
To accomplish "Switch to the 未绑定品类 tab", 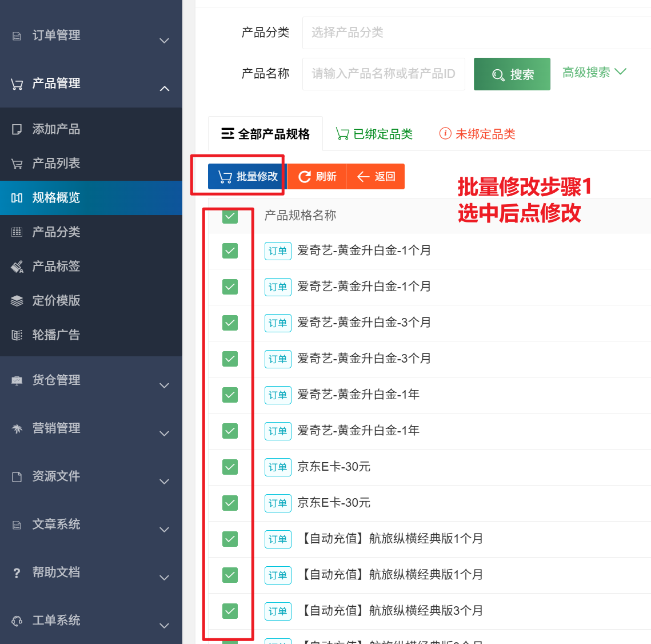I will pos(477,134).
